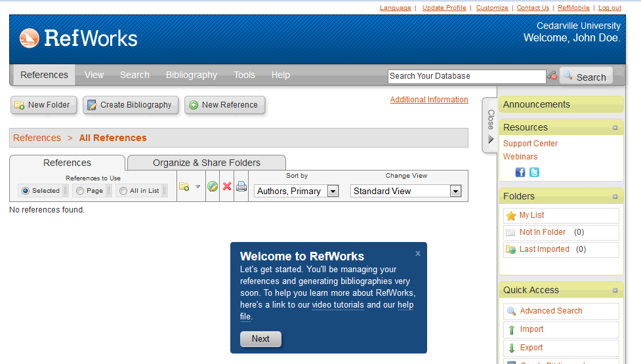Switch to Organize & Share Folders tab

(x=207, y=163)
